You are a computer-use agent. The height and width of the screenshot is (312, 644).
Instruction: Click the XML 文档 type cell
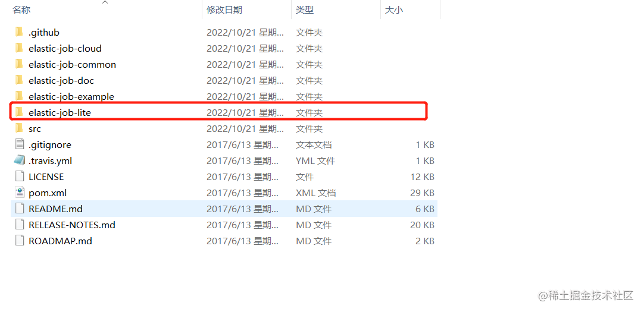[316, 193]
